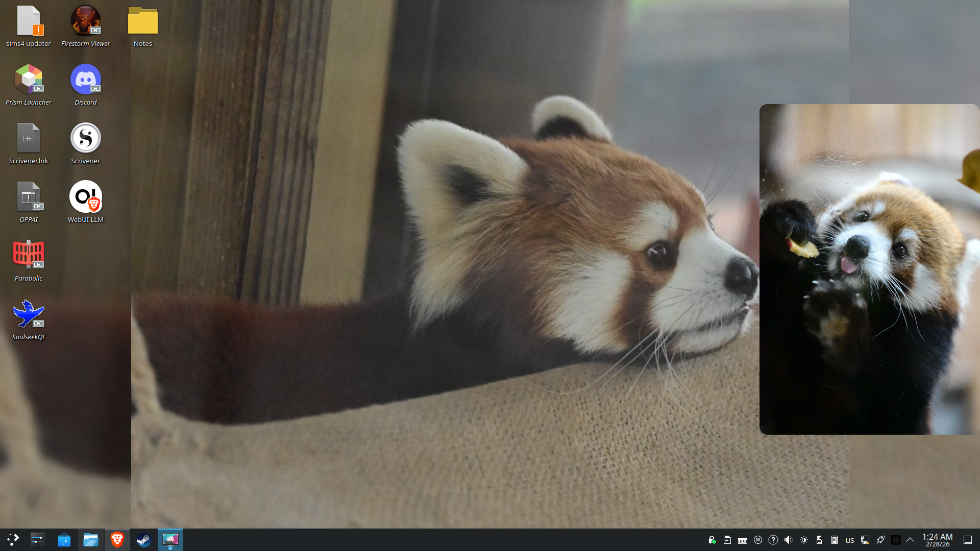This screenshot has height=551, width=980.
Task: Switch the 'us' keyboard layout indicator
Action: pyautogui.click(x=849, y=540)
